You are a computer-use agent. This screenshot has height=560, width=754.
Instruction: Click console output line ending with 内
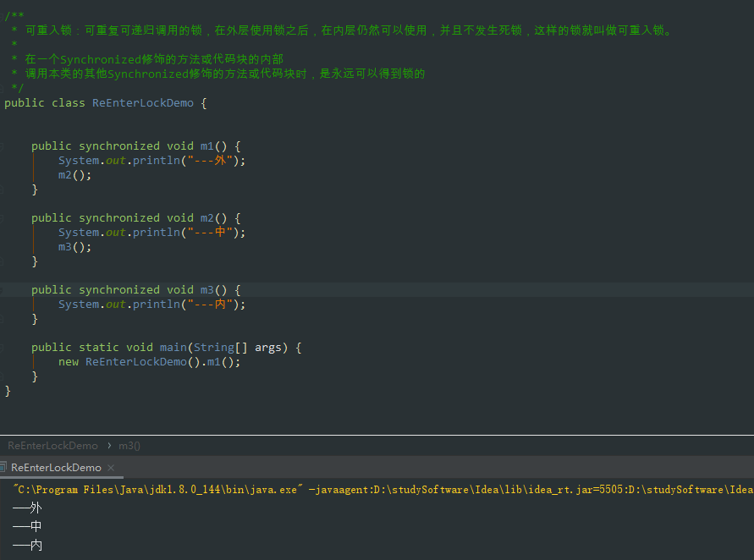27,545
